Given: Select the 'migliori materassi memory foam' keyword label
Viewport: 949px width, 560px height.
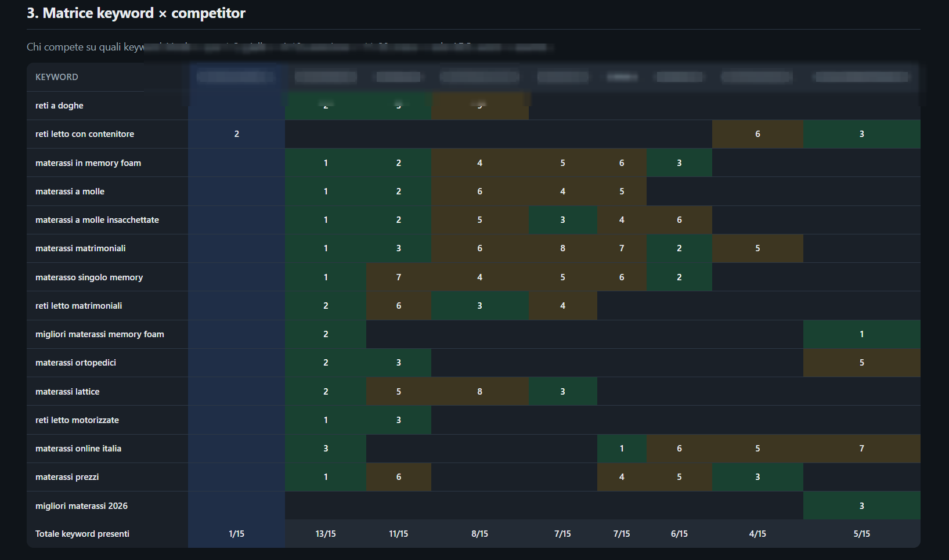Looking at the screenshot, I should point(100,334).
